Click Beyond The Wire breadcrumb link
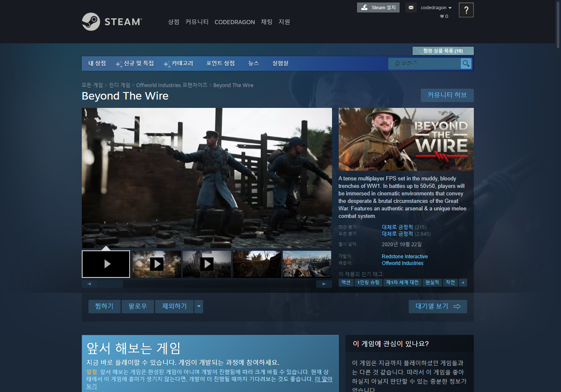The image size is (561, 392). [x=233, y=85]
